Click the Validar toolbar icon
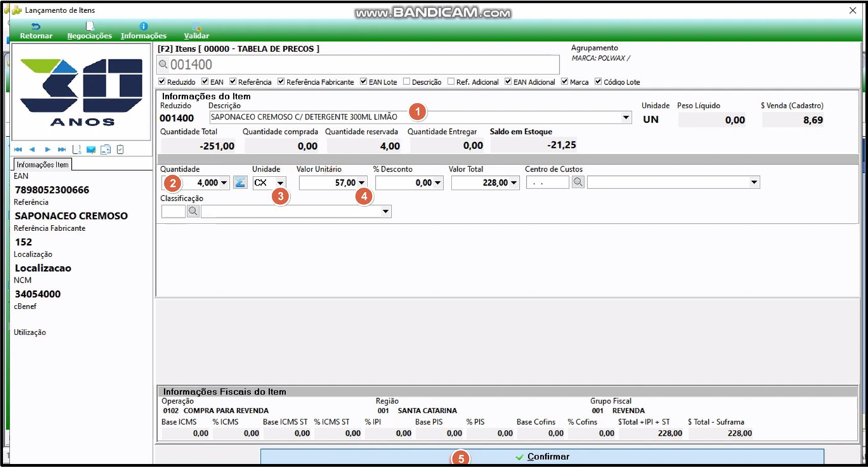The width and height of the screenshot is (868, 467). click(x=196, y=30)
